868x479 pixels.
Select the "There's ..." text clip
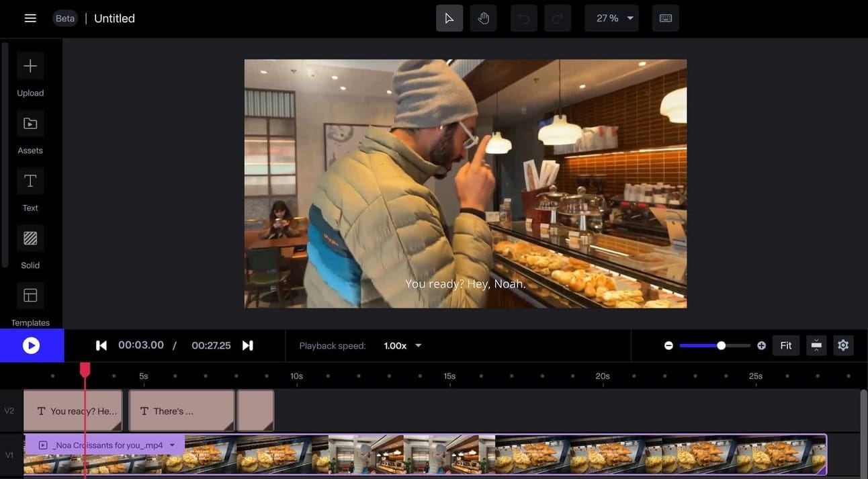point(181,411)
